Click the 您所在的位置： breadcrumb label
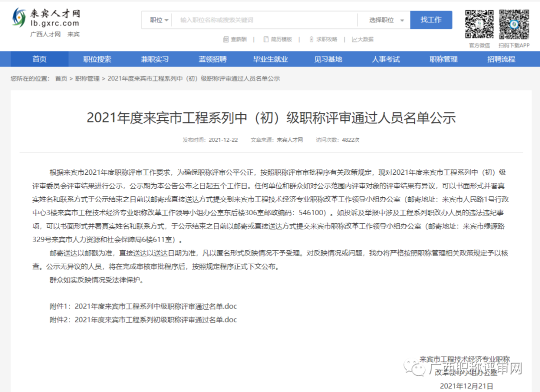540x392 pixels. click(x=30, y=79)
